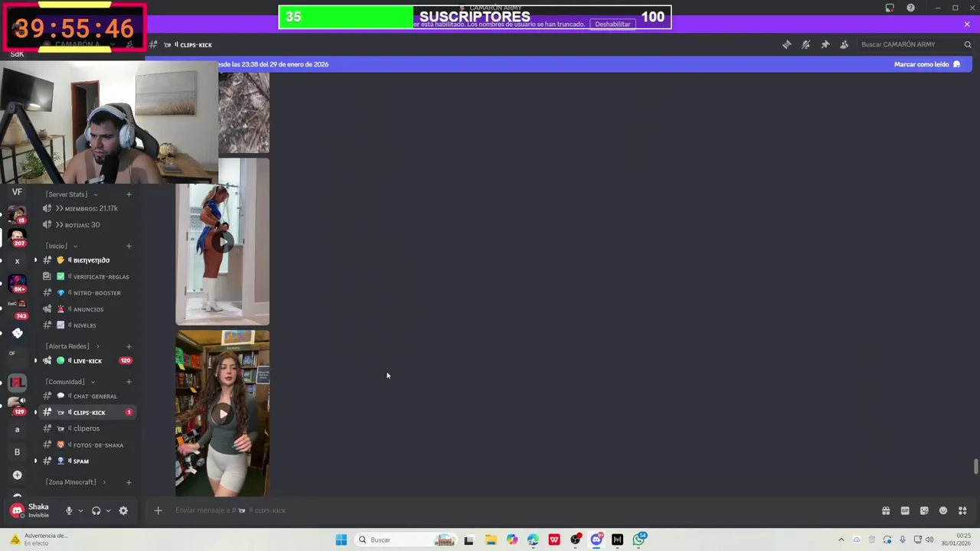Screen dimensions: 980x551
Task: Open File Explorer from the taskbar
Action: click(490, 540)
